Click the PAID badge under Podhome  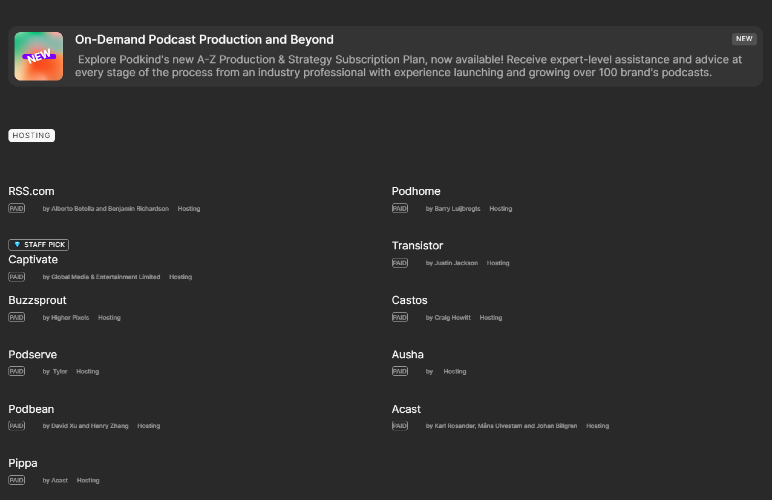coord(400,208)
